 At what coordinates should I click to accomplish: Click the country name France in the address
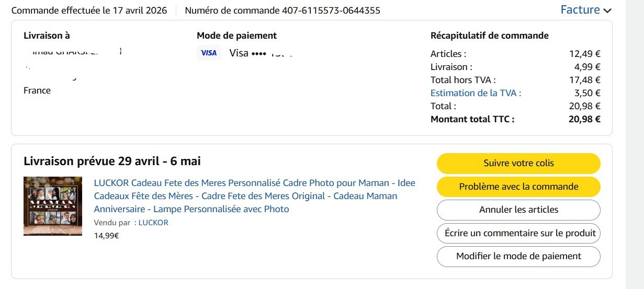[37, 90]
